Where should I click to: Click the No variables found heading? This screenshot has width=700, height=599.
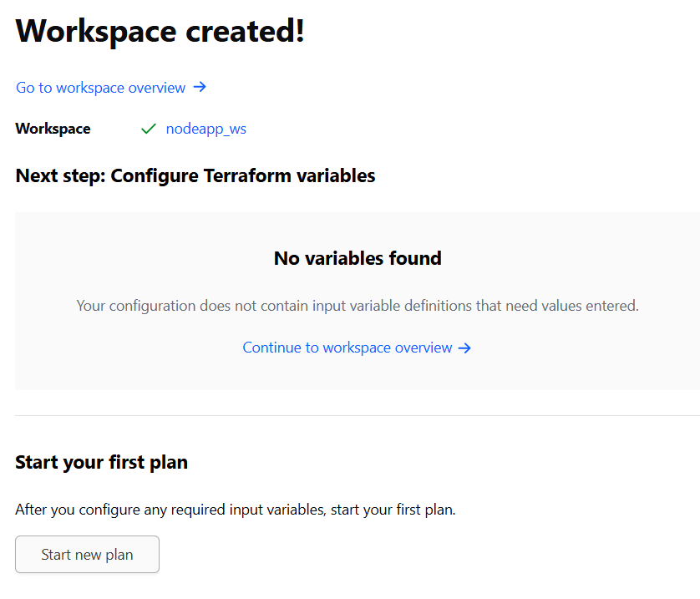click(358, 258)
